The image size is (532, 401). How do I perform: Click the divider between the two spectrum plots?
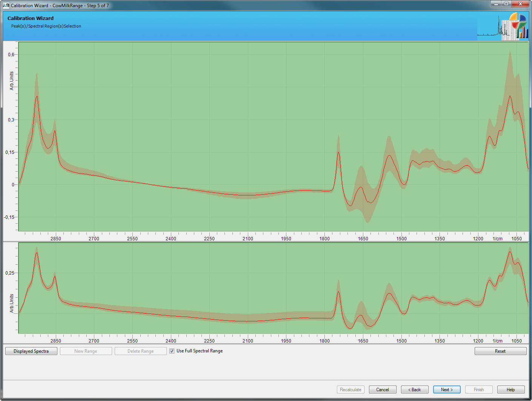(266, 242)
